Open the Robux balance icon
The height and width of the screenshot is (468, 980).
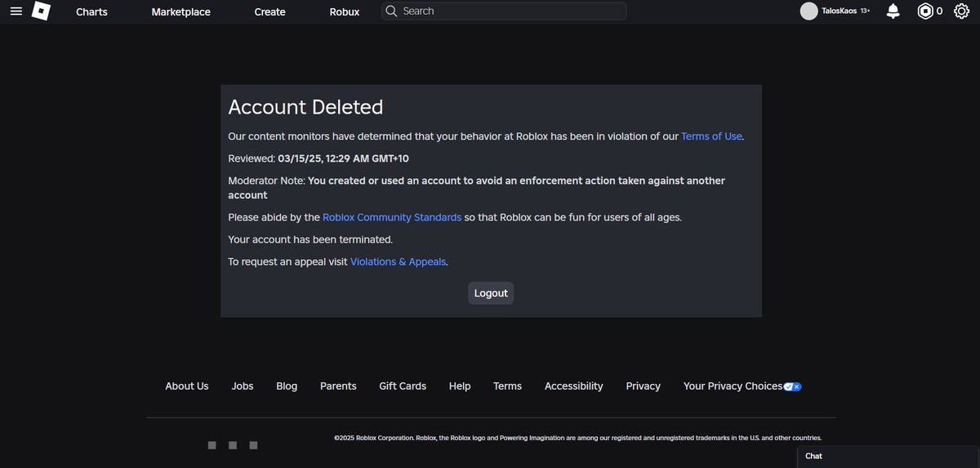924,11
